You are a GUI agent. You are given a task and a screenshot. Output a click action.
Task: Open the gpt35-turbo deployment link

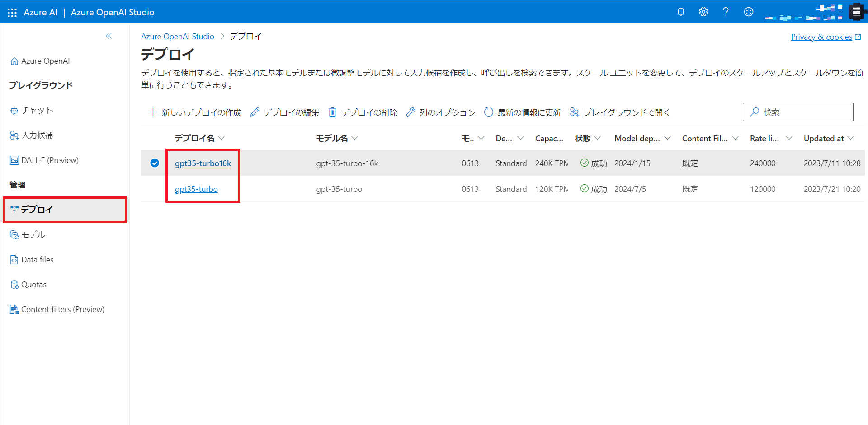(x=196, y=189)
